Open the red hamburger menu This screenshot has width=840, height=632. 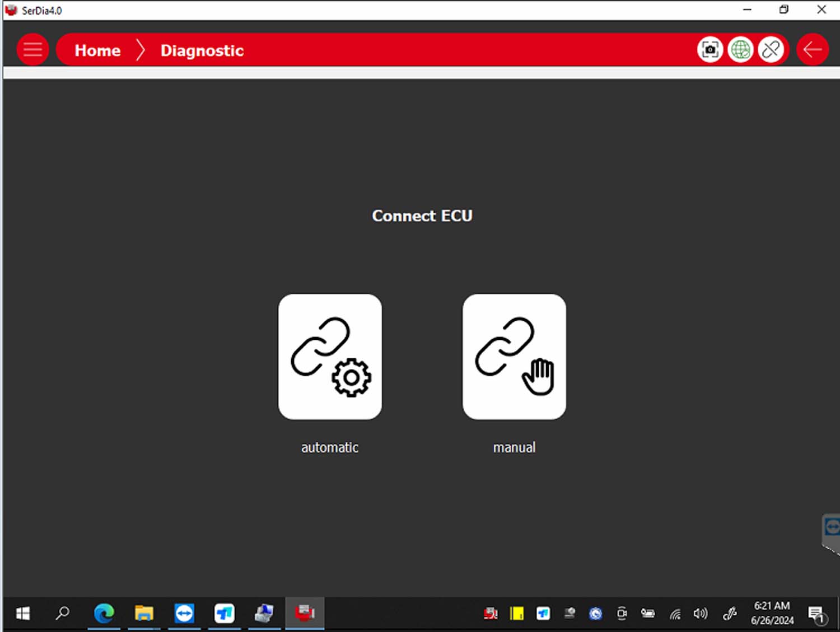[32, 50]
